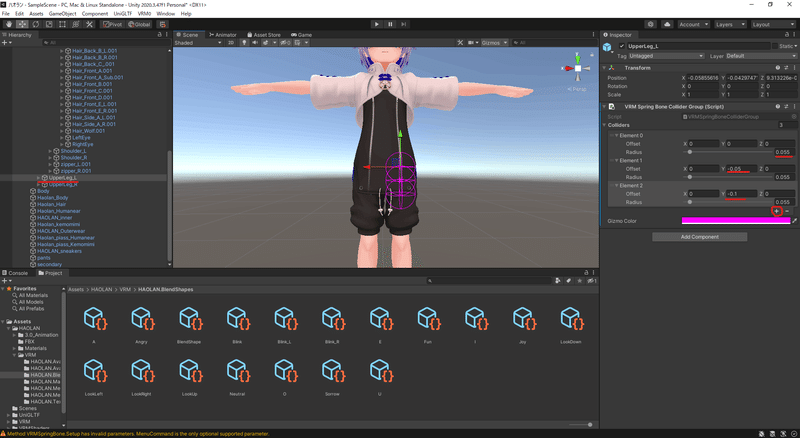Create new object with Hierarchy plus button
Viewport: 800px width, 438px height.
coord(6,43)
